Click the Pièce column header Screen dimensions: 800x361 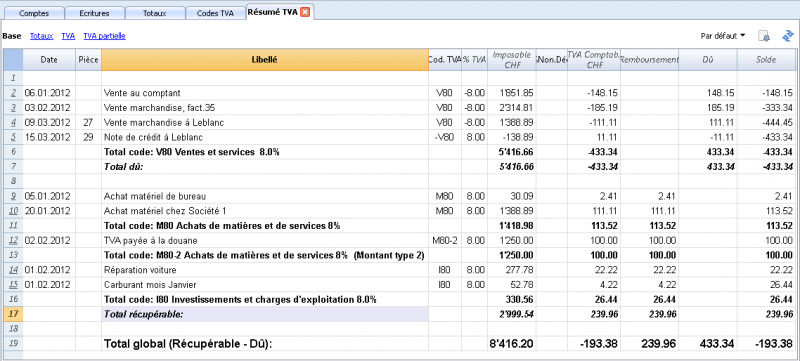click(x=89, y=60)
